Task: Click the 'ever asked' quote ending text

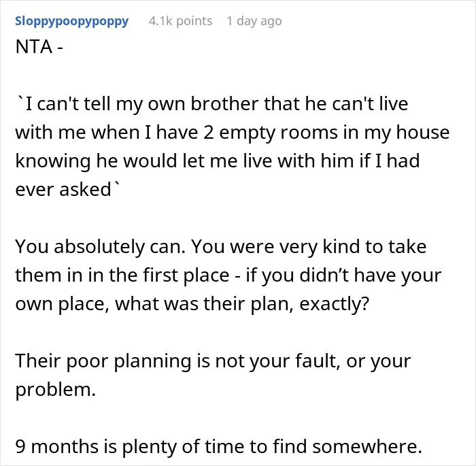Action: (67, 190)
